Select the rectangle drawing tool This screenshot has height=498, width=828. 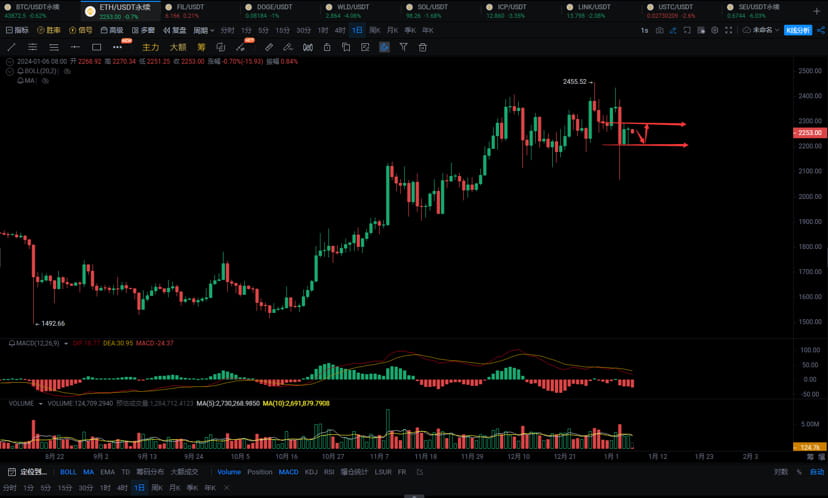(x=97, y=48)
